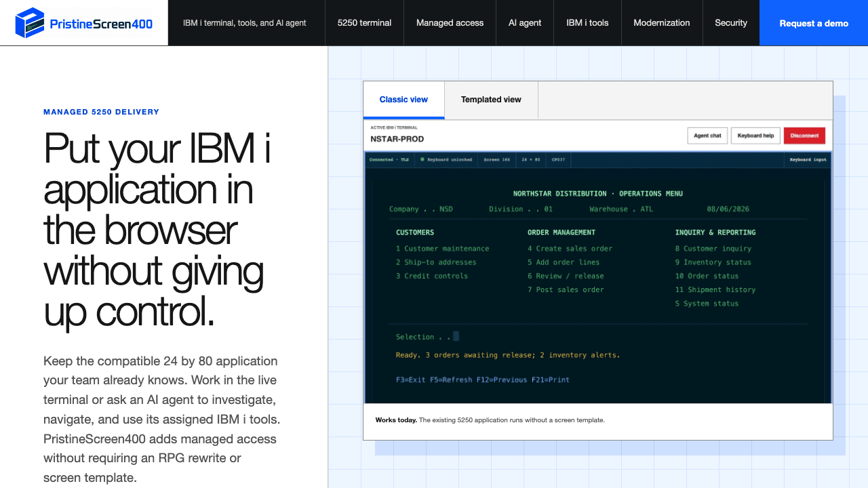The image size is (868, 488).
Task: Open the IBM i tools nav item
Action: pyautogui.click(x=587, y=23)
